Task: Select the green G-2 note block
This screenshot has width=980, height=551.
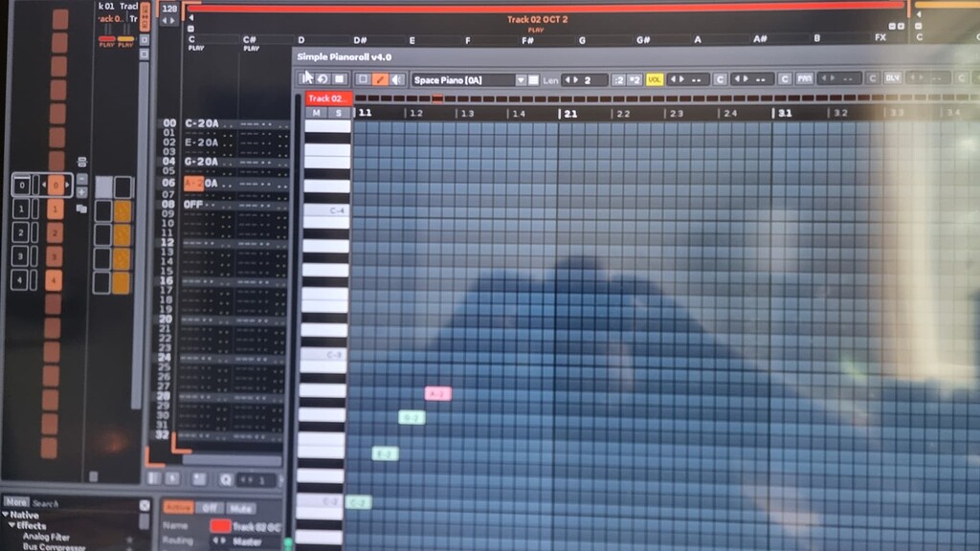Action: [412, 417]
